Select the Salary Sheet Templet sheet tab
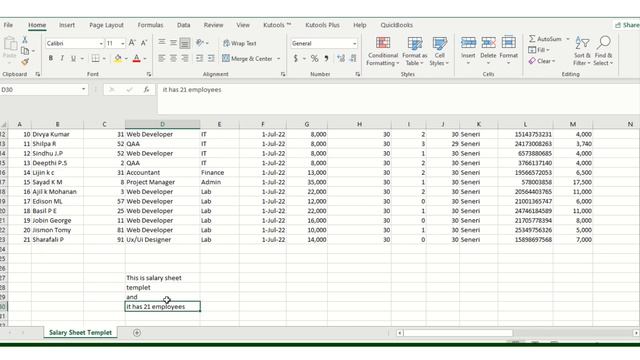The width and height of the screenshot is (640, 360). (x=80, y=333)
